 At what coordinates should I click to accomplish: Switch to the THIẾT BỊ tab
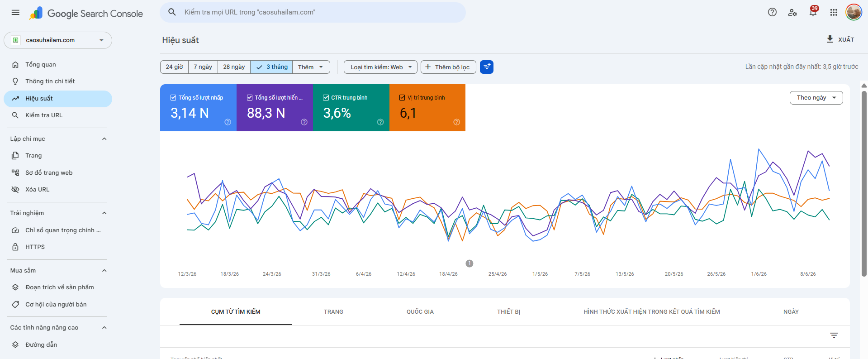coord(508,311)
